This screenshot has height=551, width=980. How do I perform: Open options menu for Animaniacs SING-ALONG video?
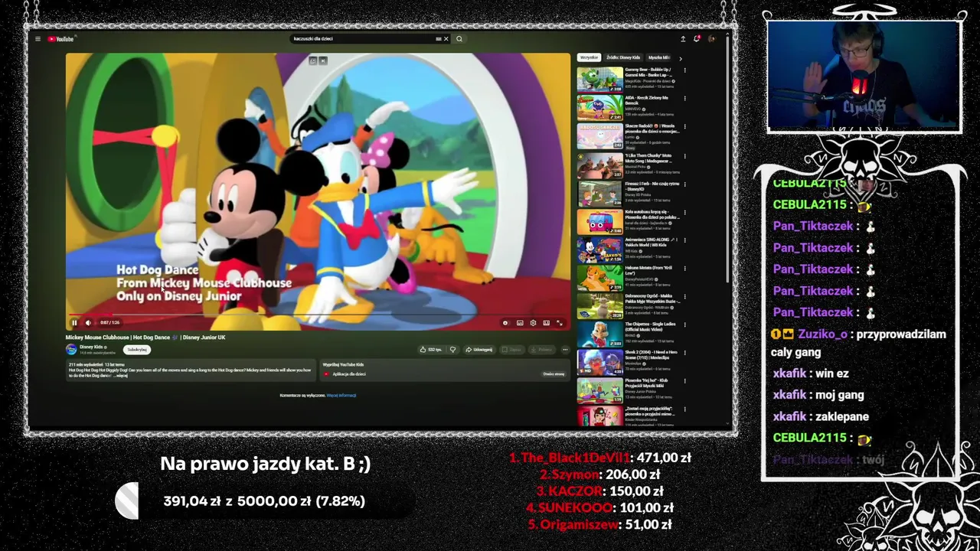[684, 240]
